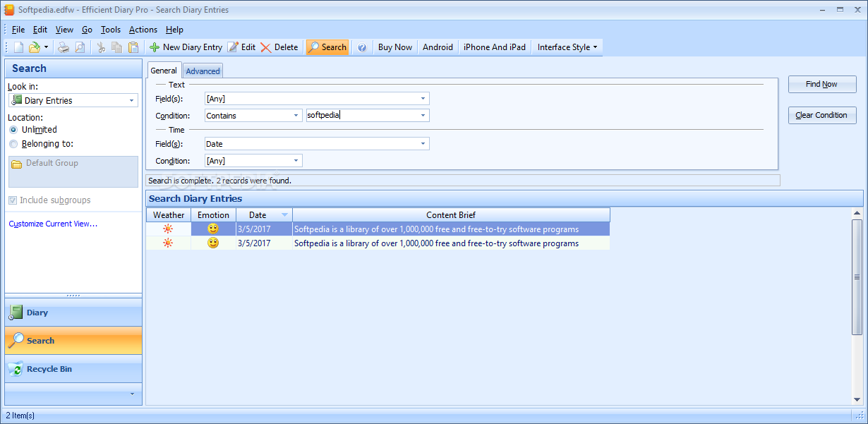
Task: Click Customize Current View link
Action: point(53,224)
